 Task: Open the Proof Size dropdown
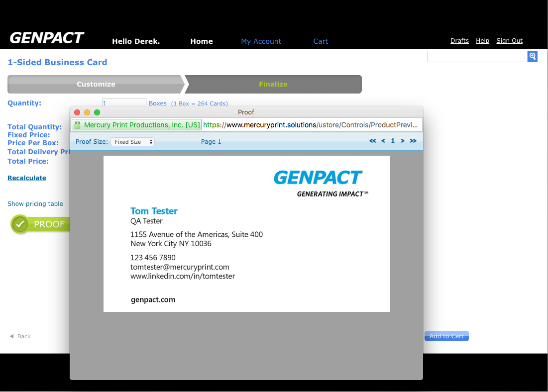133,142
